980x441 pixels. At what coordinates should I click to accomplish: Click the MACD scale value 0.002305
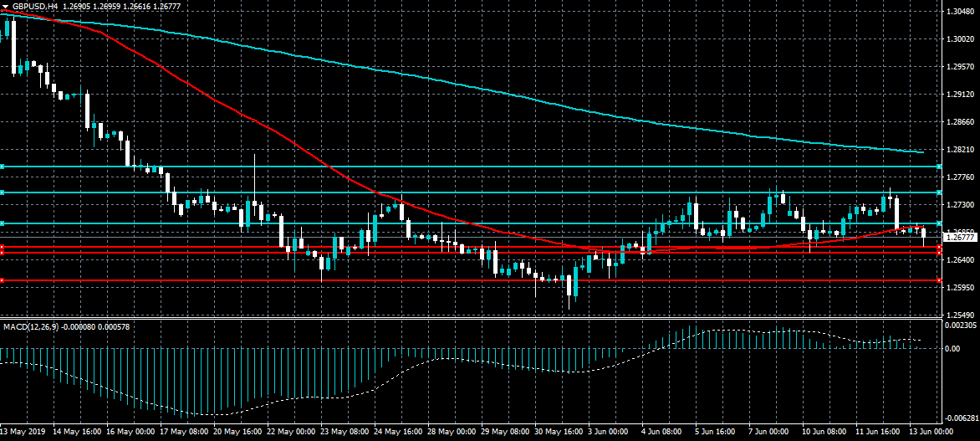(960, 326)
